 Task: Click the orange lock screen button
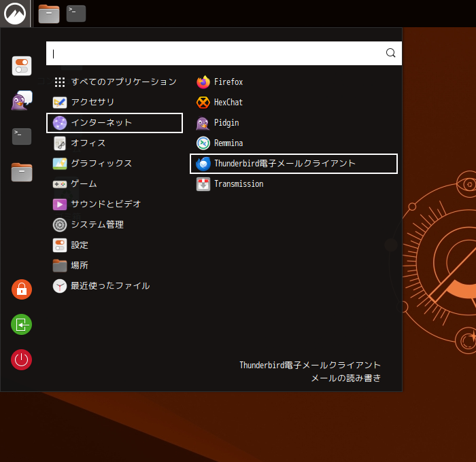22,289
